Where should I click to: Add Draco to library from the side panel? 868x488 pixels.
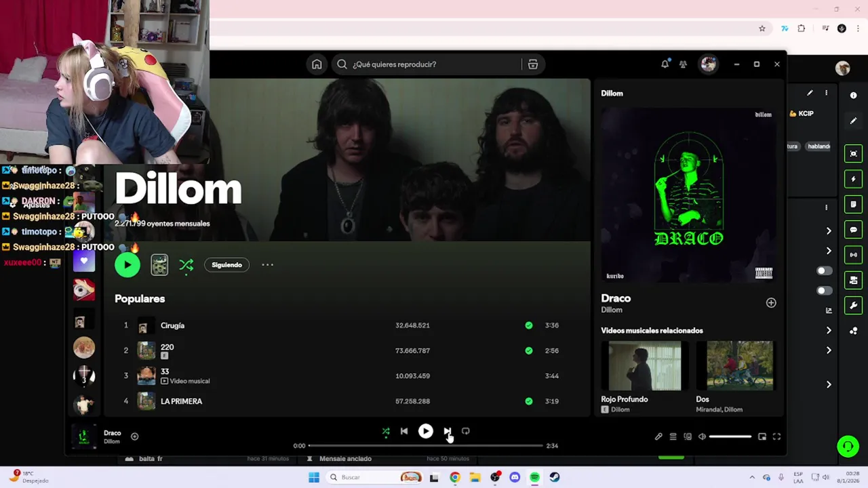771,303
